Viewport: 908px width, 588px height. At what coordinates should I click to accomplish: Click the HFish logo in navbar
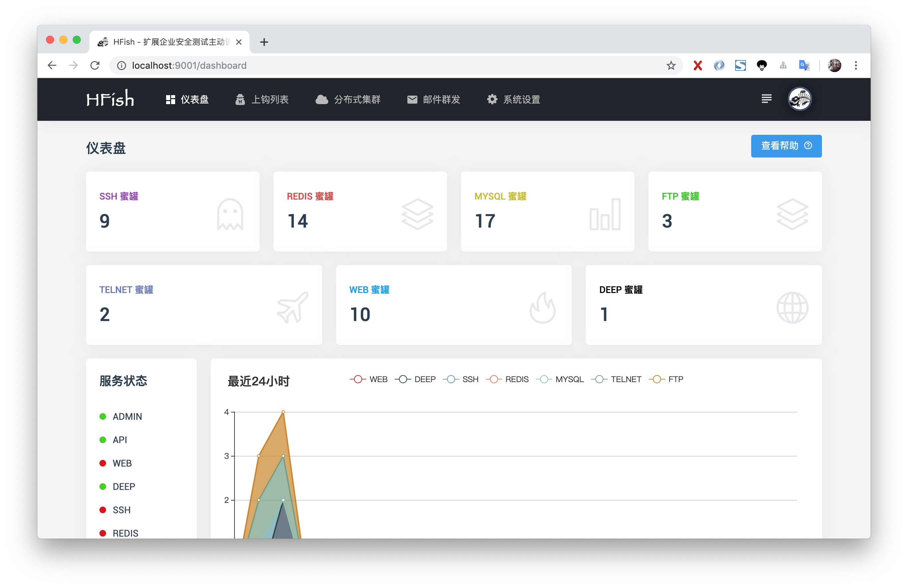[x=110, y=99]
